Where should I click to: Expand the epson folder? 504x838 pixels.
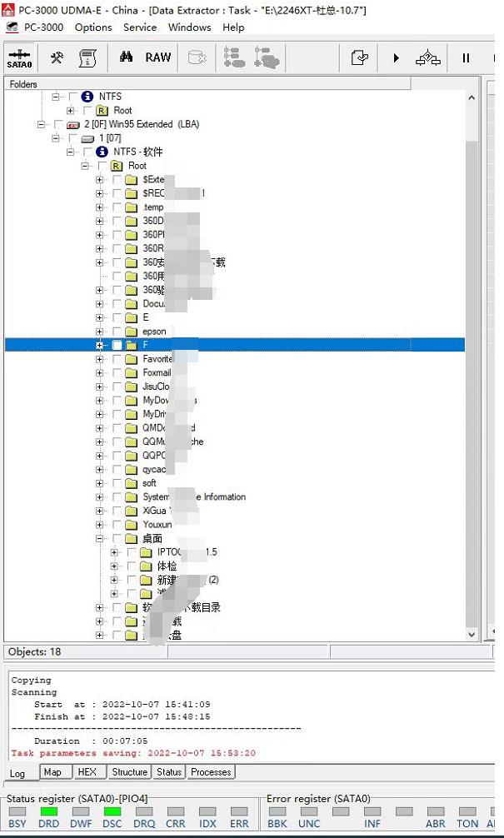pos(99,332)
